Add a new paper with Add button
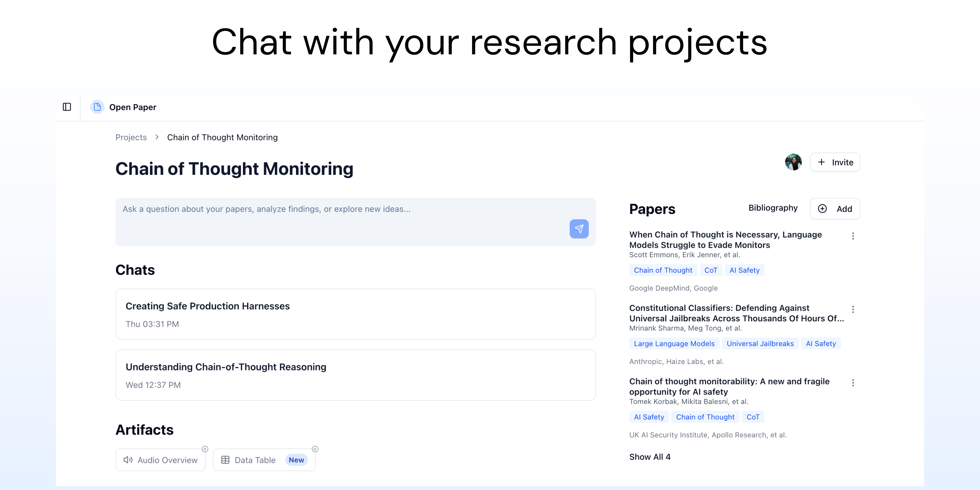This screenshot has height=490, width=980. [835, 209]
